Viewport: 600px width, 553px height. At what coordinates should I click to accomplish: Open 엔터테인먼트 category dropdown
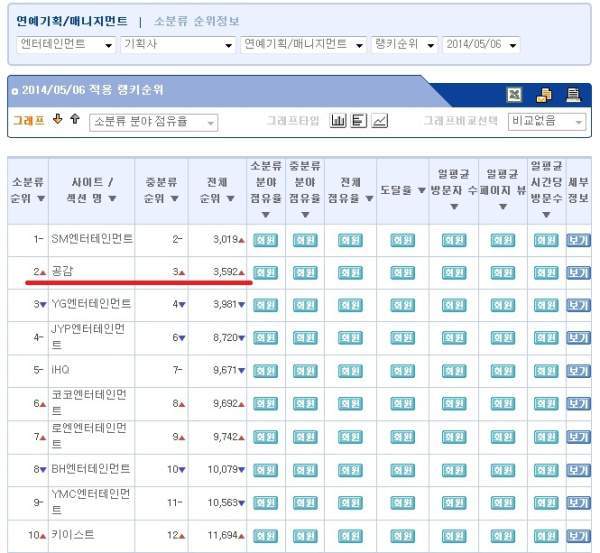[x=65, y=45]
